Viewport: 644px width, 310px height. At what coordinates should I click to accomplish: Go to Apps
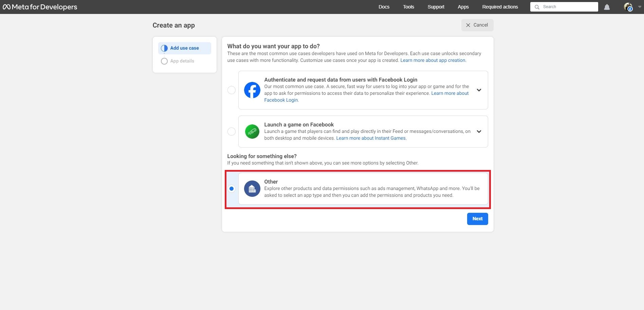tap(463, 7)
